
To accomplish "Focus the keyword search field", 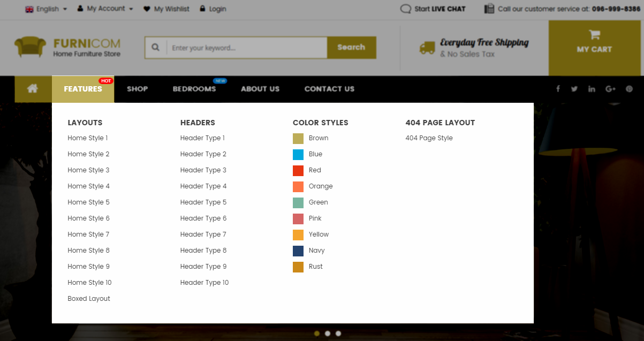I will [x=247, y=48].
